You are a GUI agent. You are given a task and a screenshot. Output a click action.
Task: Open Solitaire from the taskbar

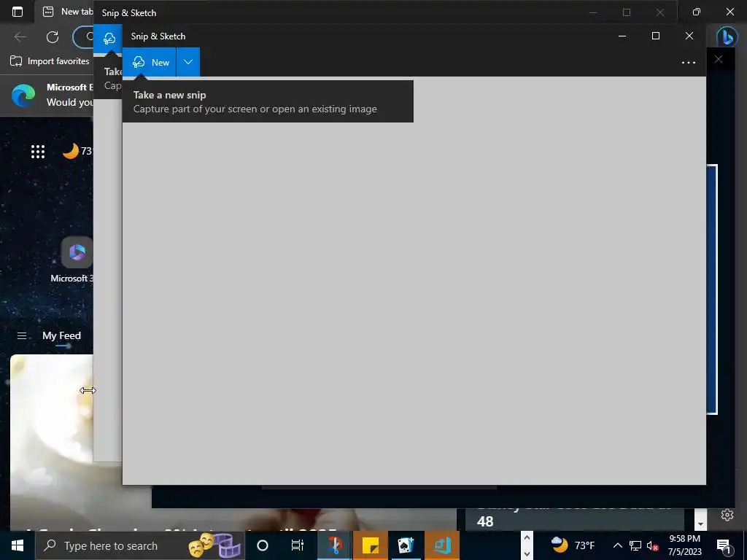coord(406,545)
